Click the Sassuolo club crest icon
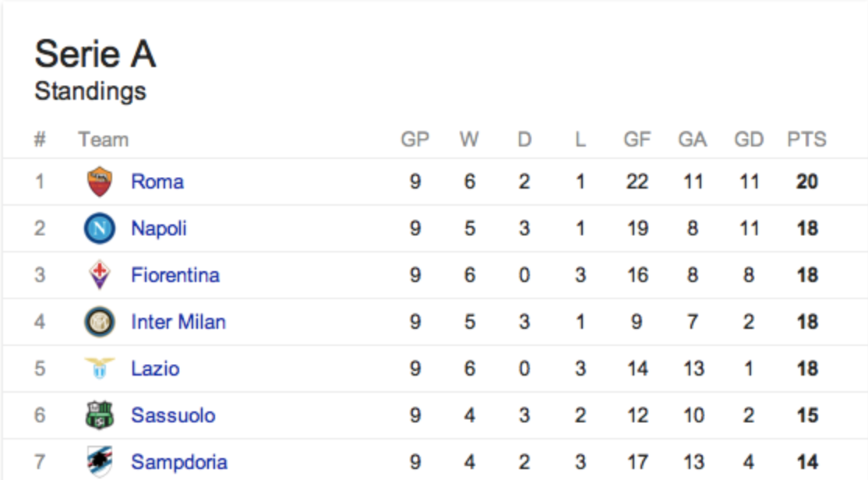This screenshot has height=480, width=868. (100, 415)
